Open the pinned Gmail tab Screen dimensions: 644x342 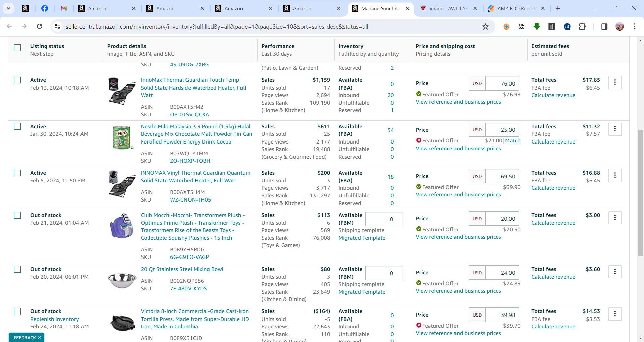coord(63,8)
